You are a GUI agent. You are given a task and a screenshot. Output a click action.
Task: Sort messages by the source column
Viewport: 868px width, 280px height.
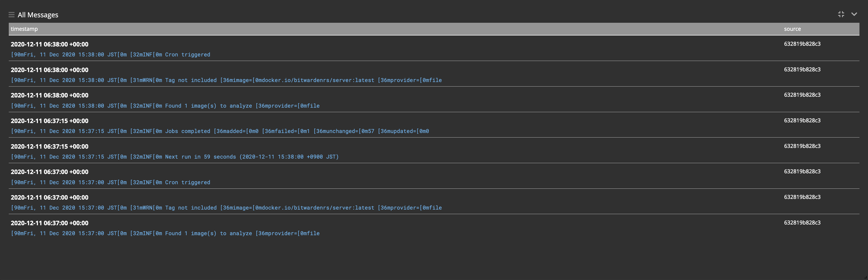coord(792,29)
